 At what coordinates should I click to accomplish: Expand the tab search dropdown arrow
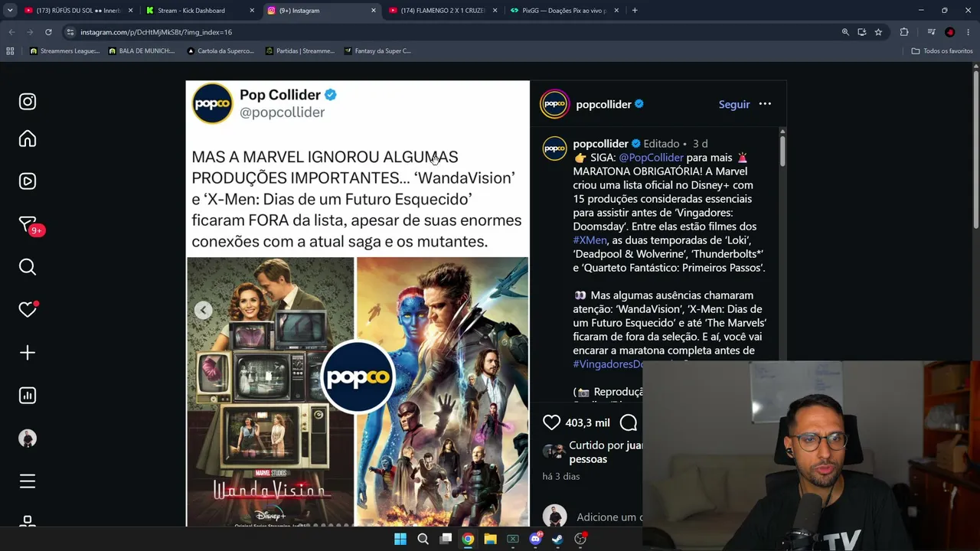point(10,11)
